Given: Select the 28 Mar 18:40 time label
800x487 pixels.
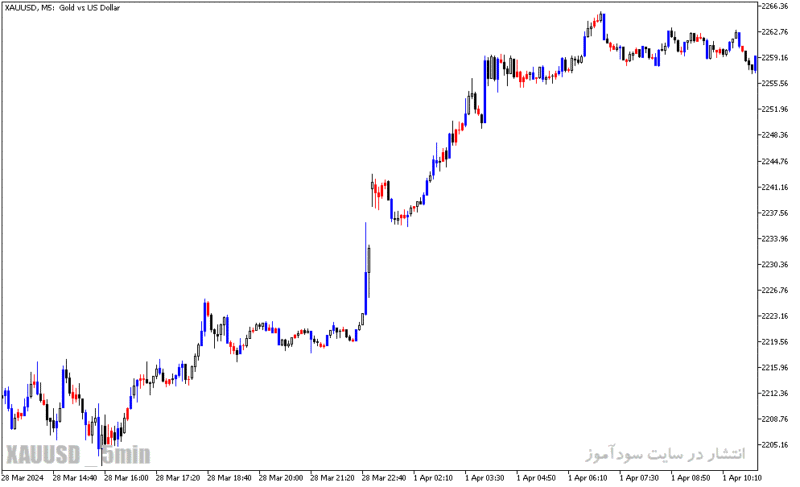Looking at the screenshot, I should click(229, 478).
